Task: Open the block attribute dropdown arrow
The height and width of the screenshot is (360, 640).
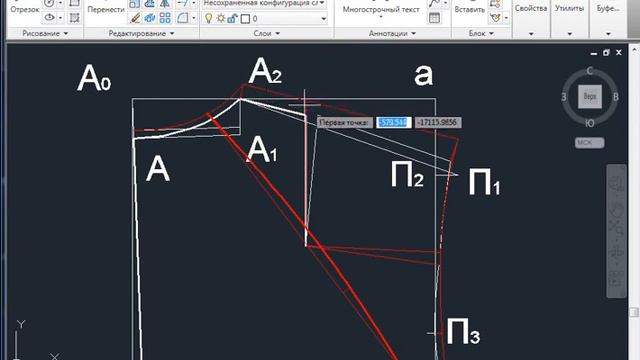Action: (506, 18)
